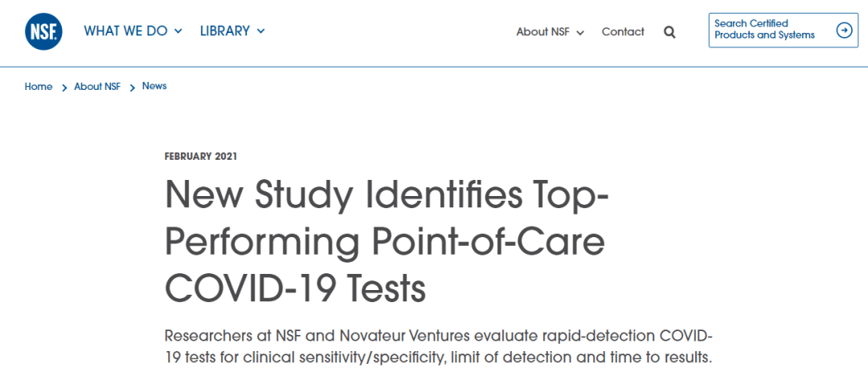
Task: Expand the WHAT WE DO chevron
Action: [x=178, y=31]
